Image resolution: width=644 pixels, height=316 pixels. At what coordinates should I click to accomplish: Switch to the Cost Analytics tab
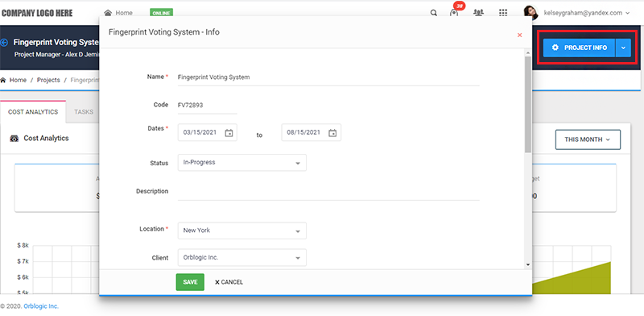click(33, 112)
